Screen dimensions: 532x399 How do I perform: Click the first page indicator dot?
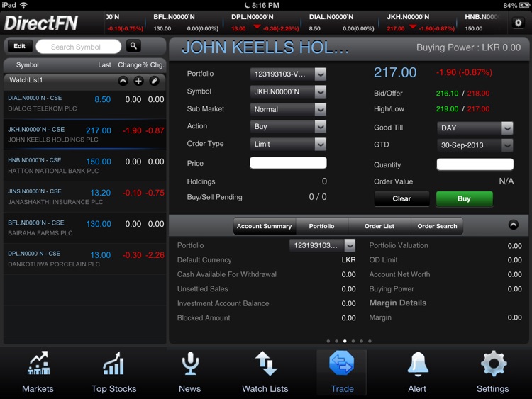328,341
